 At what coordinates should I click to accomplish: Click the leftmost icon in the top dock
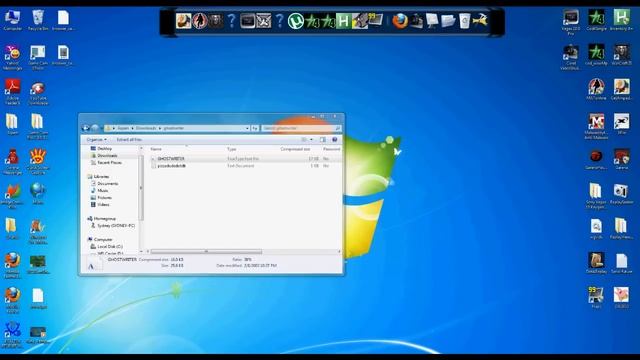(183, 21)
